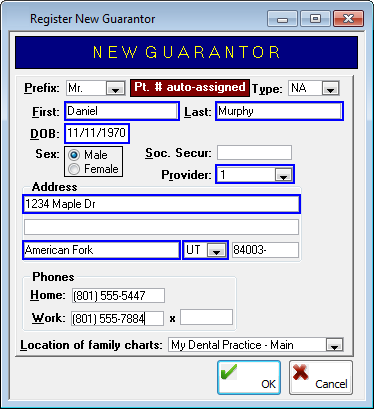The width and height of the screenshot is (374, 409).
Task: Click the Home phone field
Action: (x=118, y=296)
